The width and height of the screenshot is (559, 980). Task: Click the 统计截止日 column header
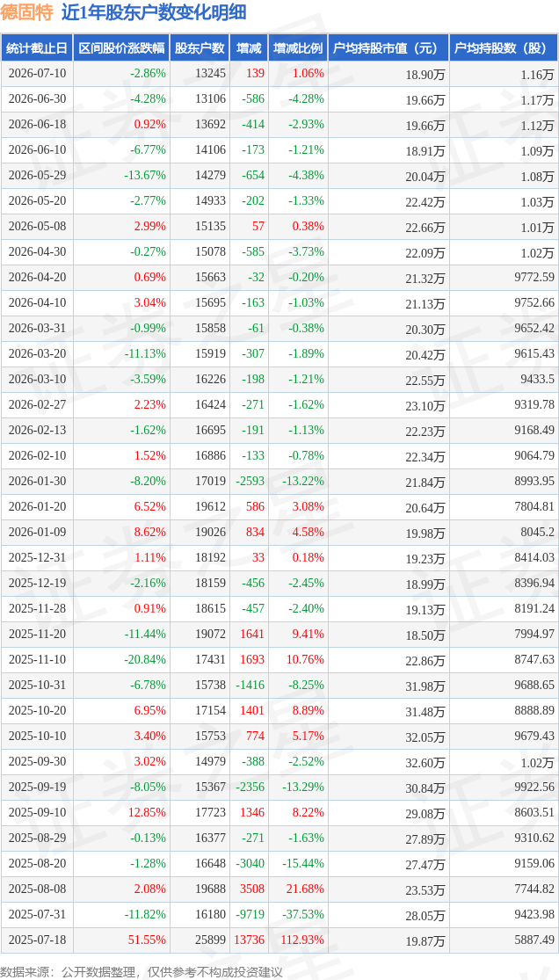coord(37,47)
